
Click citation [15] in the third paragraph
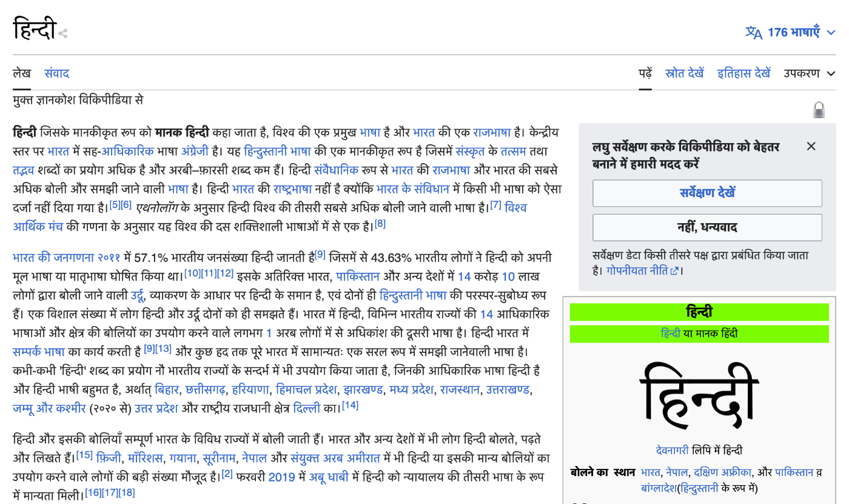pyautogui.click(x=84, y=455)
